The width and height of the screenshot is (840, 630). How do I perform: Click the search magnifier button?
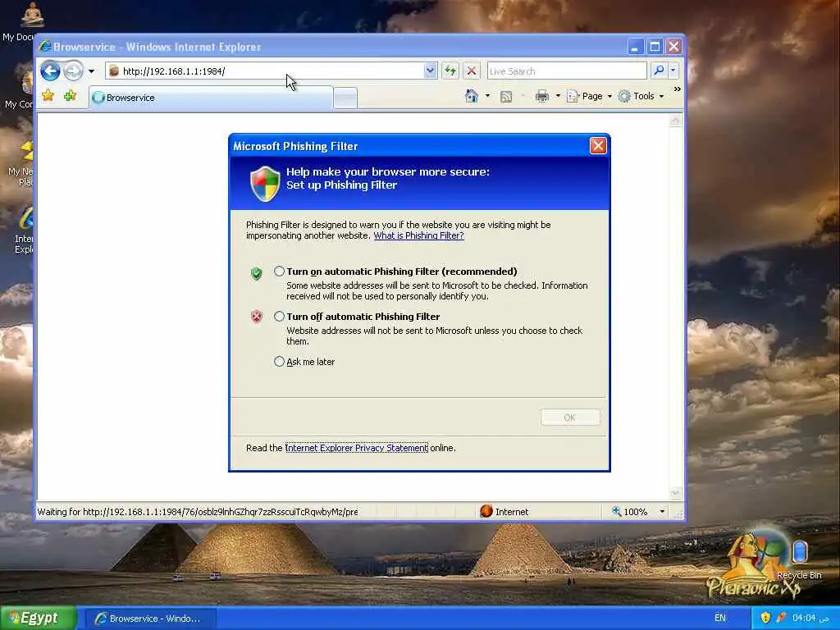tap(659, 71)
